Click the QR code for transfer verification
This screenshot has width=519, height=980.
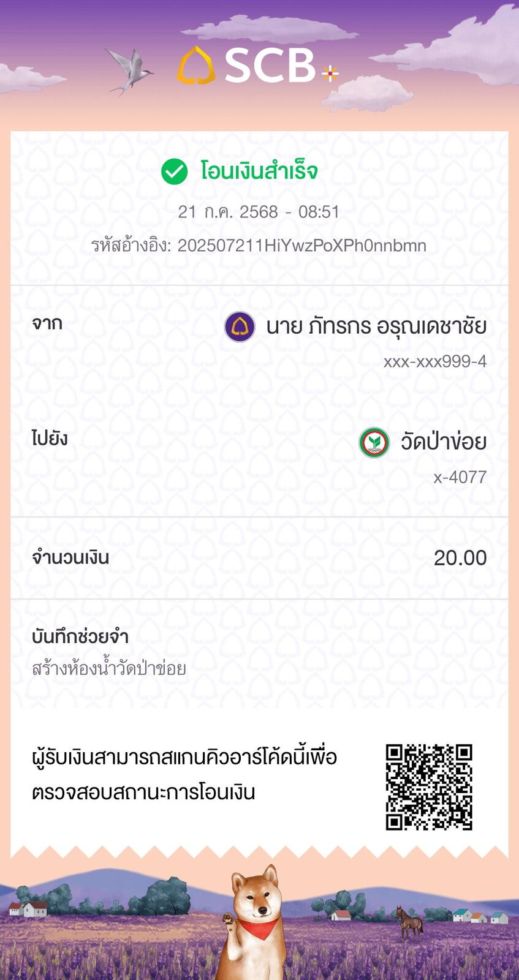point(429,787)
